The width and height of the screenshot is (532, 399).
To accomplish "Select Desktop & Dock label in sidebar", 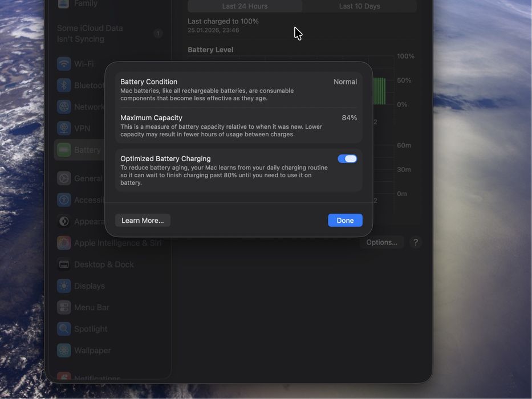I will click(x=104, y=264).
